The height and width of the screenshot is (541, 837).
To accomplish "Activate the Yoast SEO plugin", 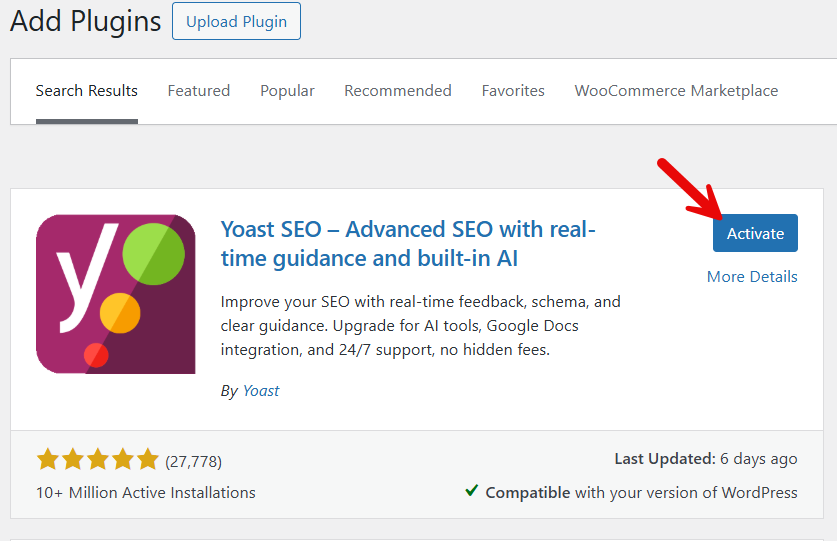I will pos(755,233).
